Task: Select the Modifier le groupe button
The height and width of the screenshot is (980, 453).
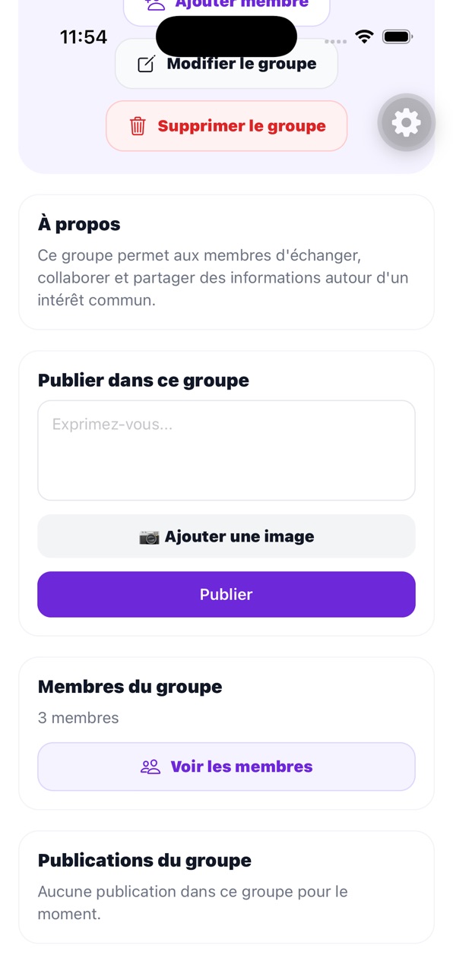Action: pos(226,64)
